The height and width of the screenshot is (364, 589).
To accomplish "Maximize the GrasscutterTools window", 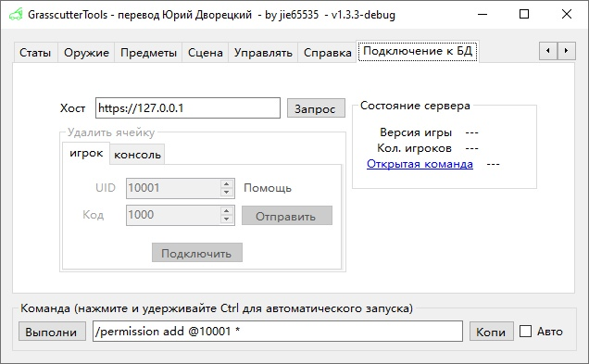I will point(524,15).
